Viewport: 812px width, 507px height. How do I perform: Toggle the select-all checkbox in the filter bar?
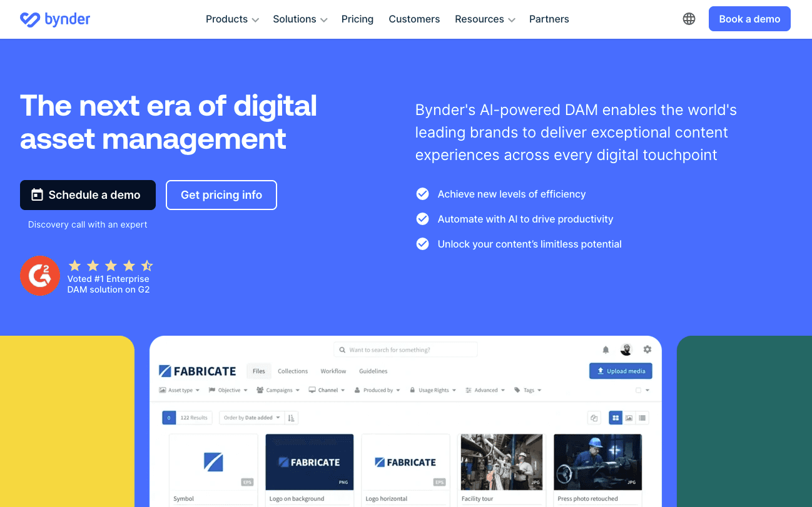pos(639,390)
